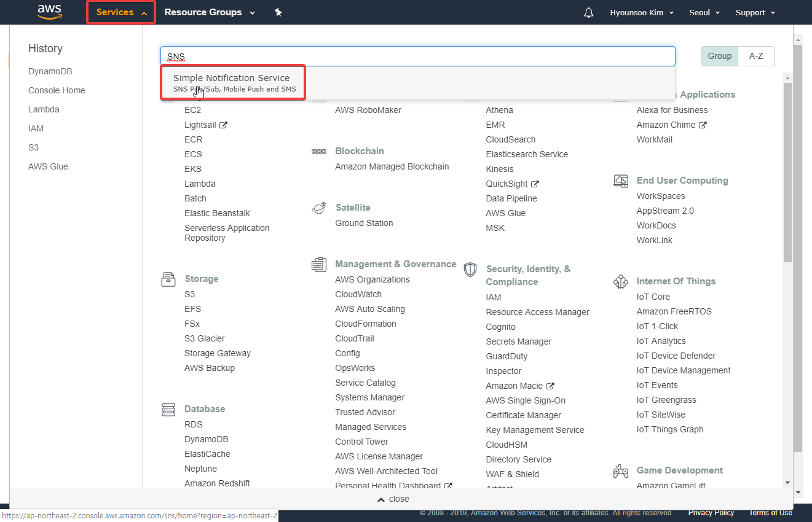The height and width of the screenshot is (522, 812).
Task: Open IAM from History
Action: (36, 128)
